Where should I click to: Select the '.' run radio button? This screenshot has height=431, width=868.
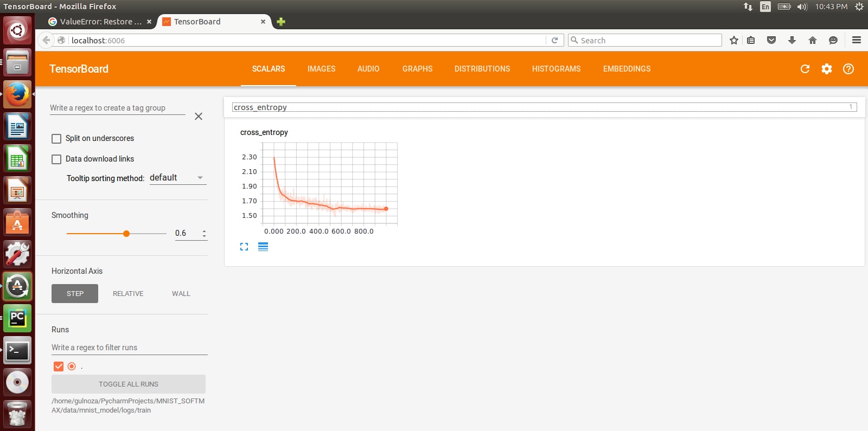coord(72,366)
